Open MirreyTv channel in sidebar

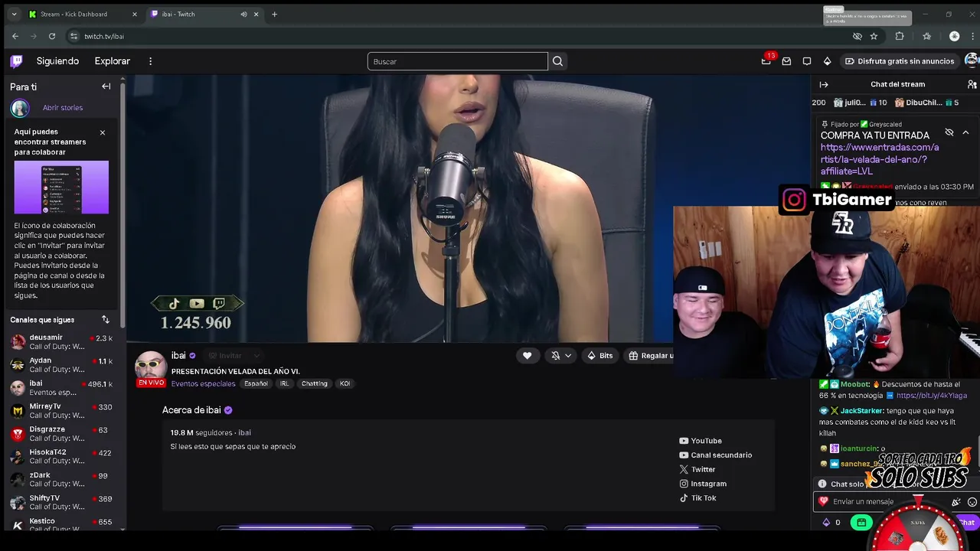tap(61, 411)
